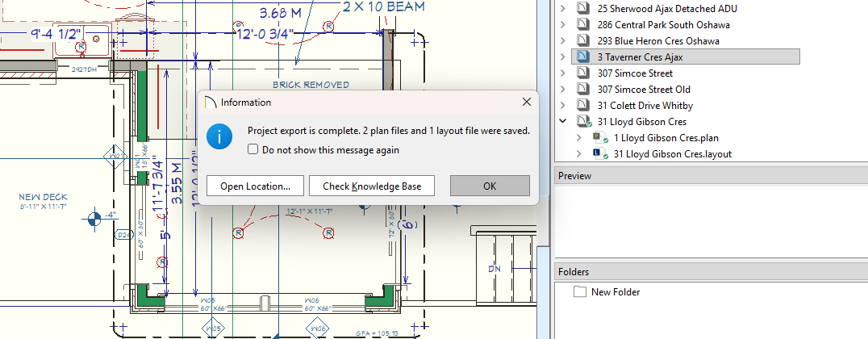Viewport: 868px width, 339px height.
Task: Expand the 3 Taverner Cres Ajax project
Action: click(x=562, y=57)
